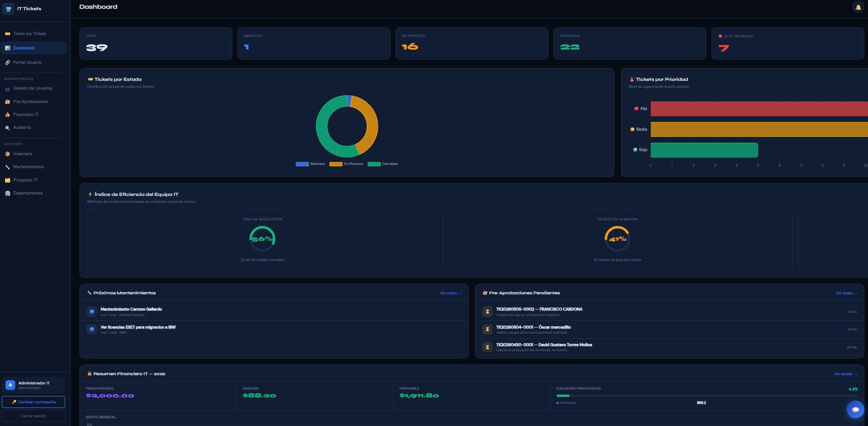Viewport: 868px width, 426px height.
Task: Click the Cerrados card showing 22
Action: point(630,43)
